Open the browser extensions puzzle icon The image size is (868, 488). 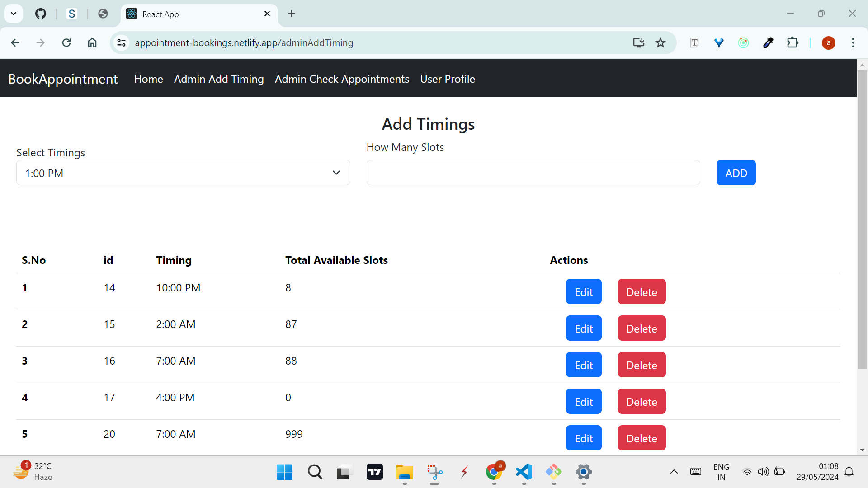pos(793,42)
